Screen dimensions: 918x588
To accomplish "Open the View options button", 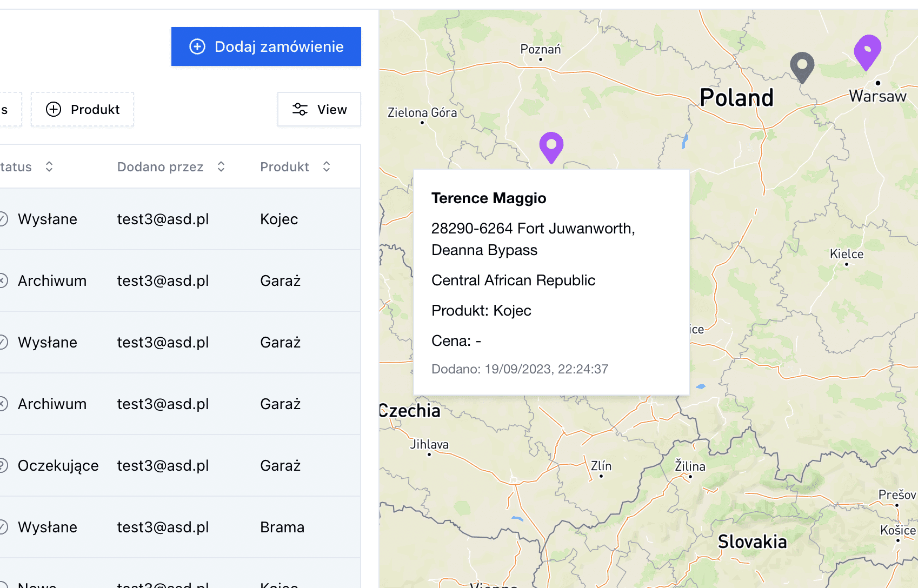I will [319, 109].
